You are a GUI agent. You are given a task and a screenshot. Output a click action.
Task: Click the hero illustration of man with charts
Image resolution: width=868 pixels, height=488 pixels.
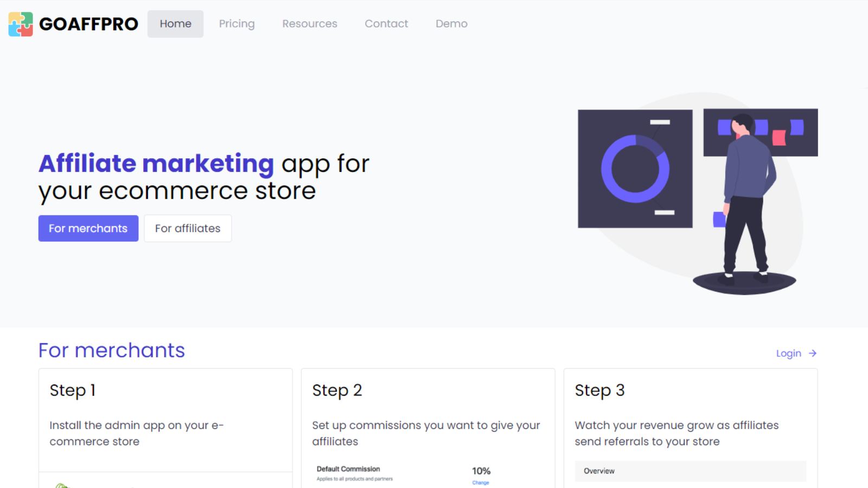coord(698,194)
